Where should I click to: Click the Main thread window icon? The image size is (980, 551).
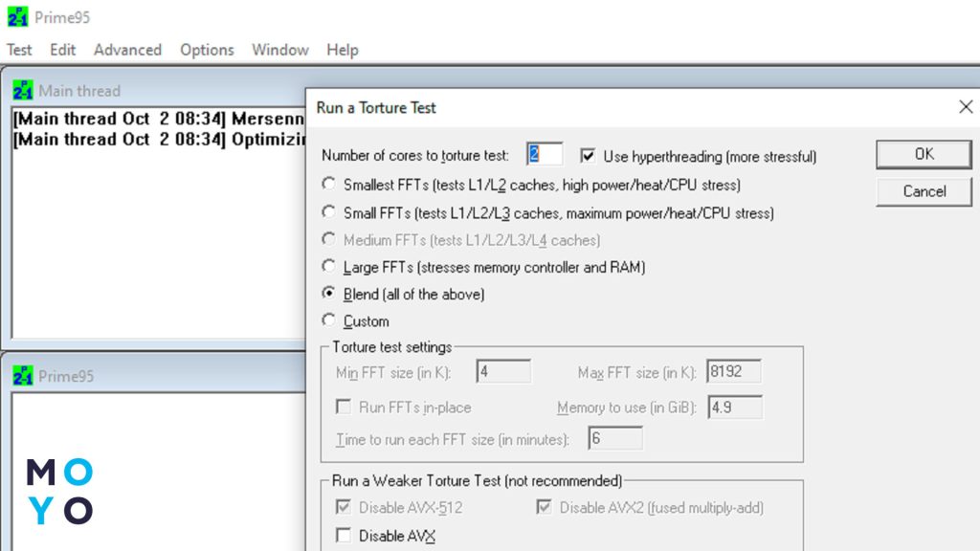pos(23,91)
